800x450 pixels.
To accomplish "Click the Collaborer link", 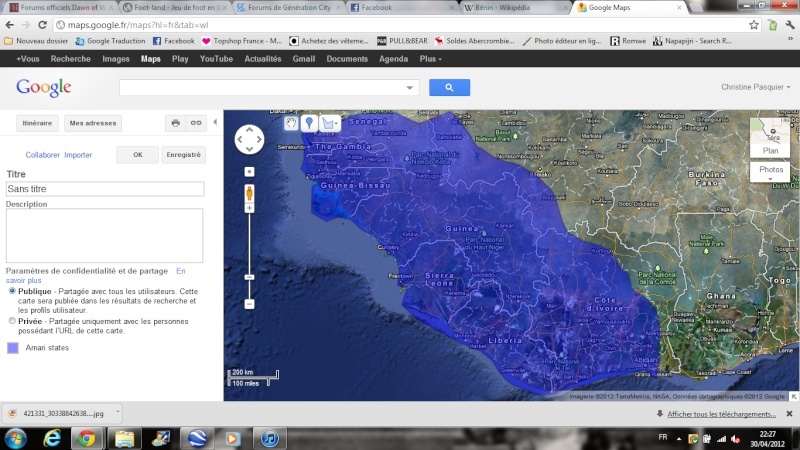I will [x=42, y=155].
